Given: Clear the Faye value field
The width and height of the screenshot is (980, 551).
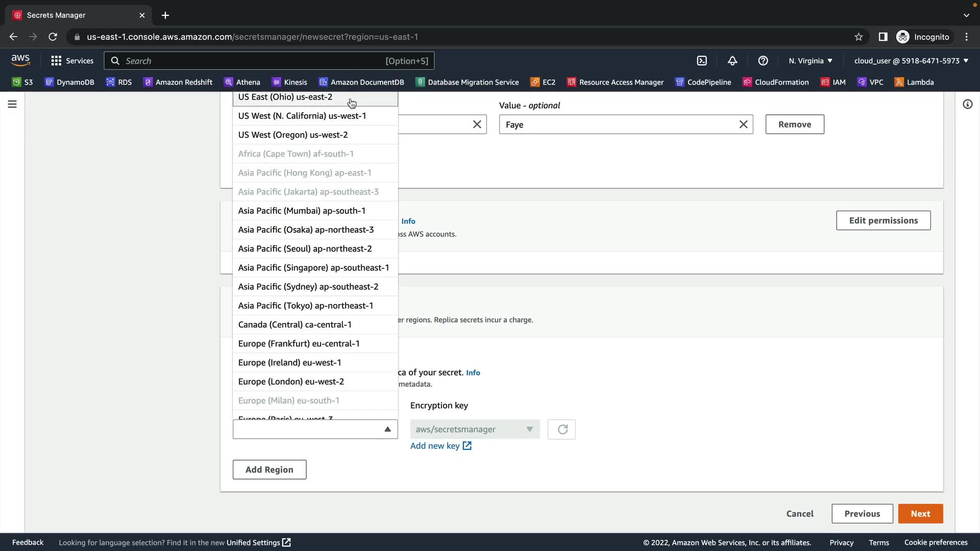Looking at the screenshot, I should click(x=743, y=124).
